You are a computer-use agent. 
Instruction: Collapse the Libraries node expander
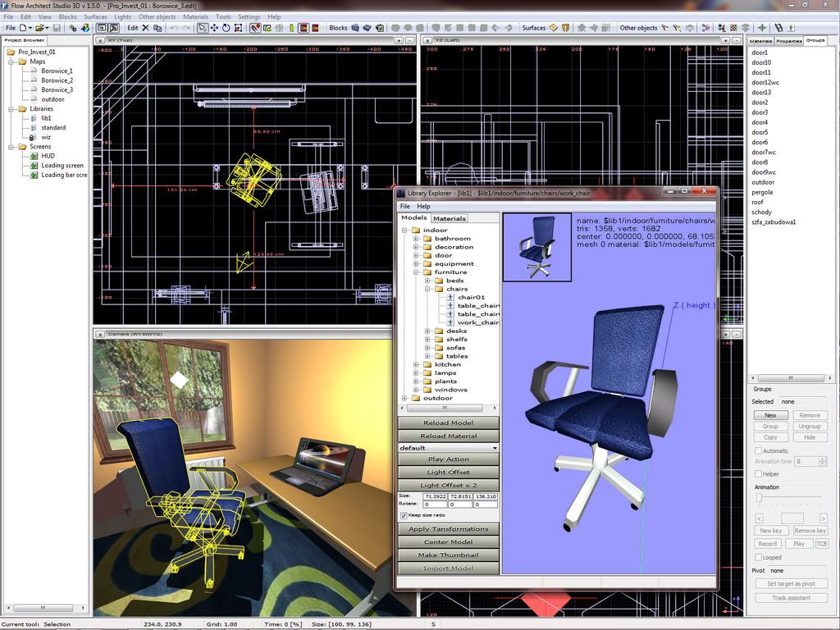pos(11,109)
